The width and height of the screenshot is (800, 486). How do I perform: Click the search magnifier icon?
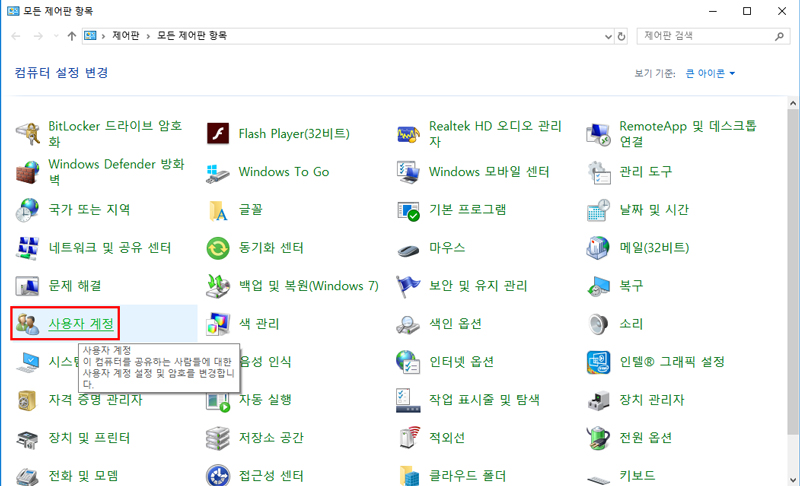(779, 36)
